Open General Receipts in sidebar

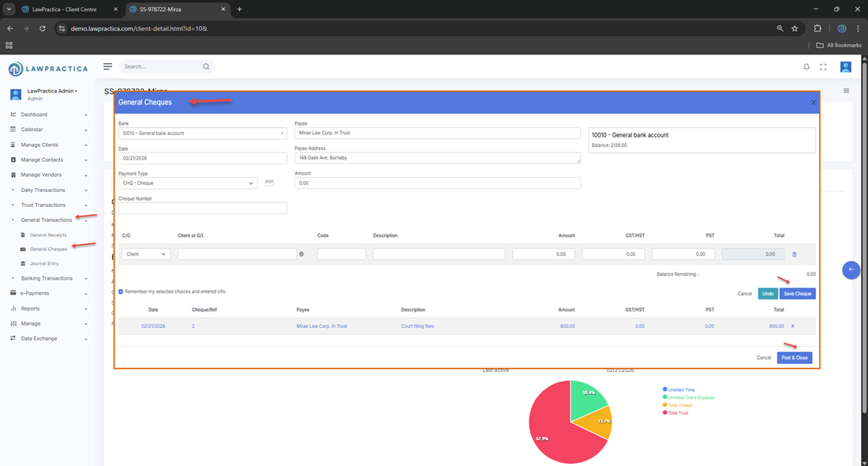(x=47, y=235)
